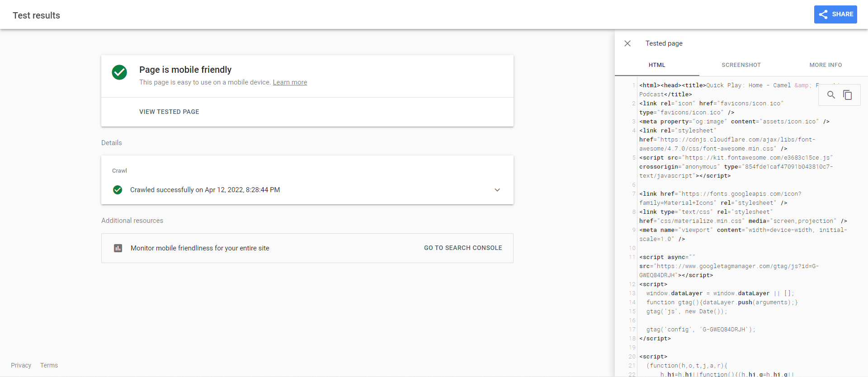The width and height of the screenshot is (868, 377).
Task: Click green checkmark beside Page is mobile friendly
Action: (119, 72)
